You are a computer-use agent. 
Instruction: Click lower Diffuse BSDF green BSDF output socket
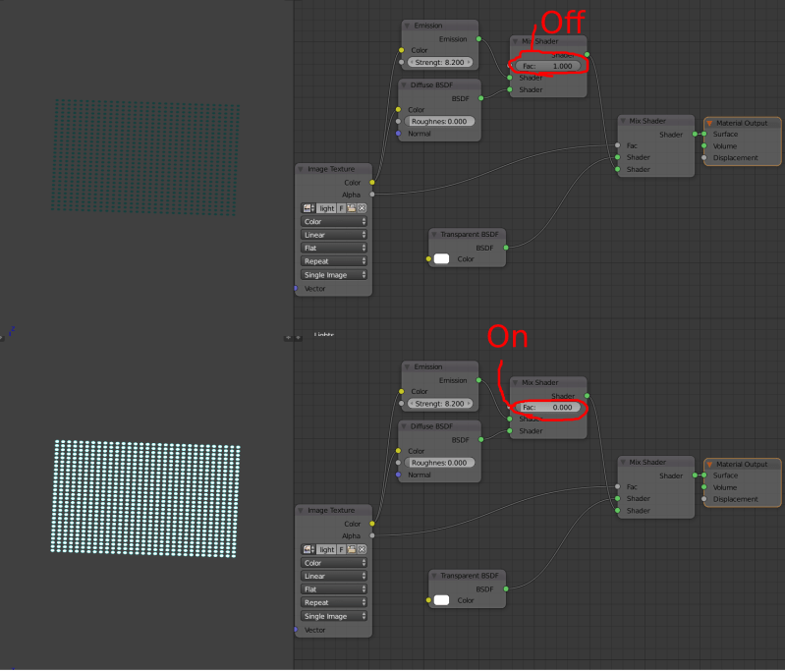[481, 439]
